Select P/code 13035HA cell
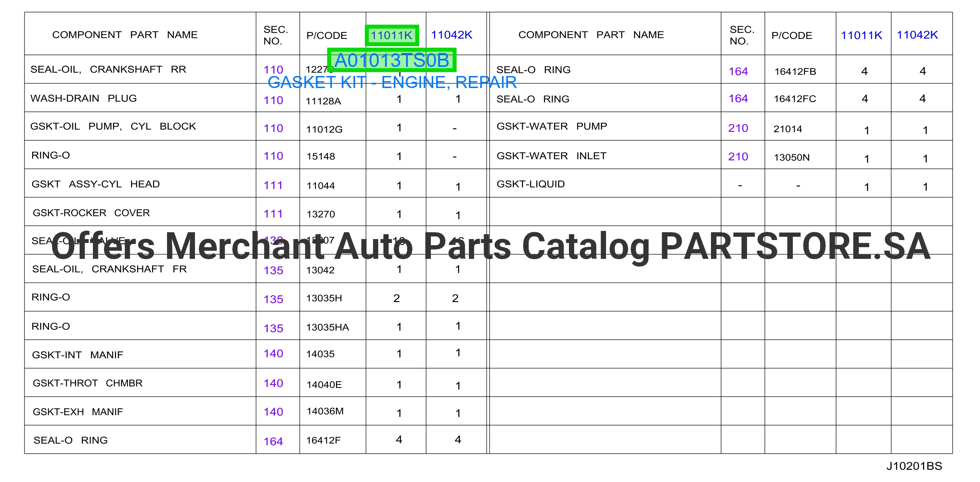The height and width of the screenshot is (482, 980). pyautogui.click(x=327, y=327)
